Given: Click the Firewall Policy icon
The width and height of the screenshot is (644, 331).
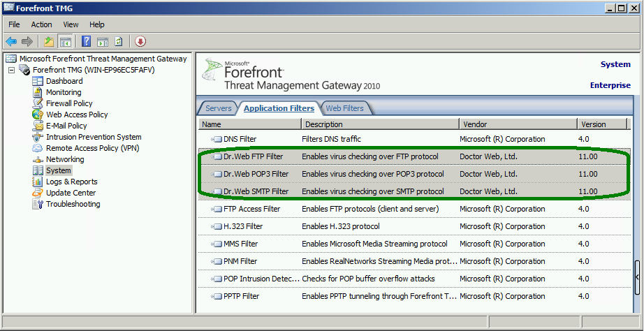Looking at the screenshot, I should (38, 103).
